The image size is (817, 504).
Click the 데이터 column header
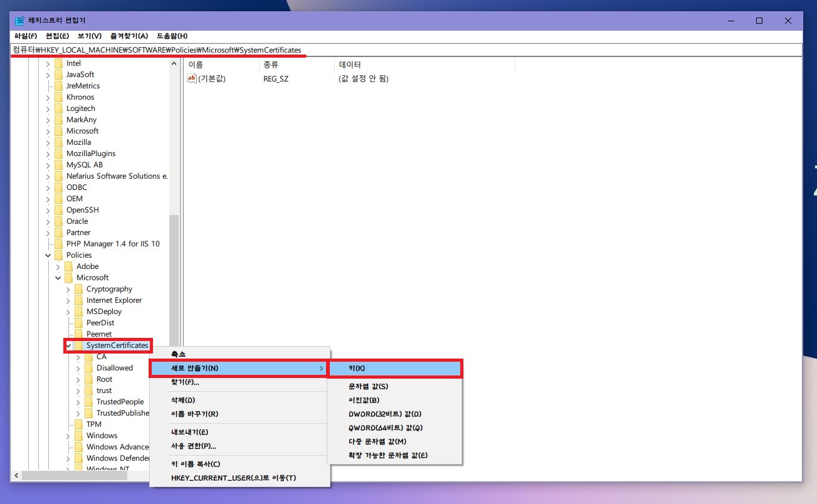click(424, 65)
